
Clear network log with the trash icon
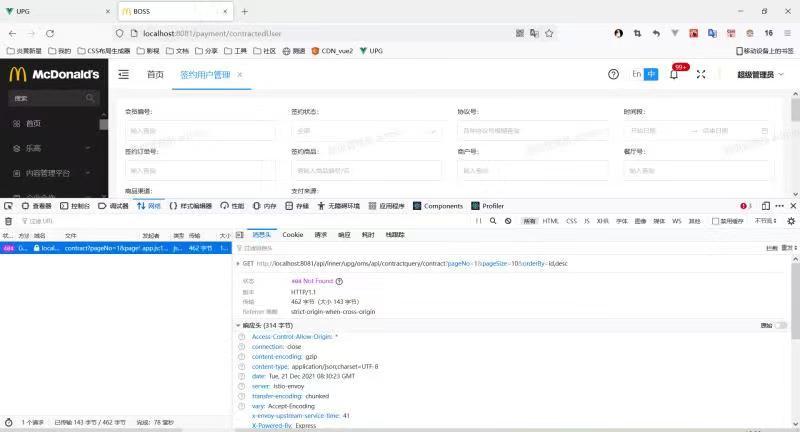(x=8, y=221)
